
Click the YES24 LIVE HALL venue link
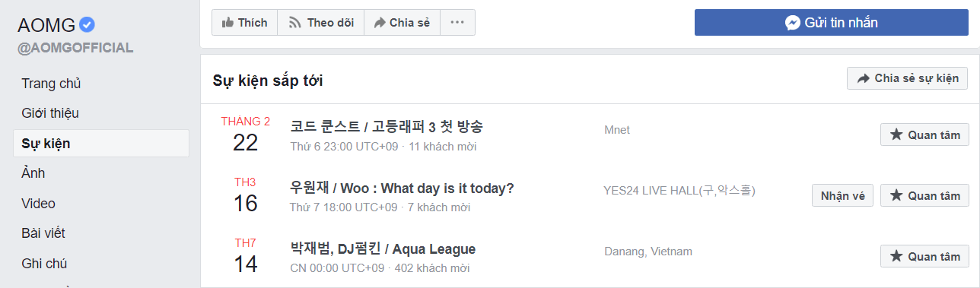click(679, 191)
